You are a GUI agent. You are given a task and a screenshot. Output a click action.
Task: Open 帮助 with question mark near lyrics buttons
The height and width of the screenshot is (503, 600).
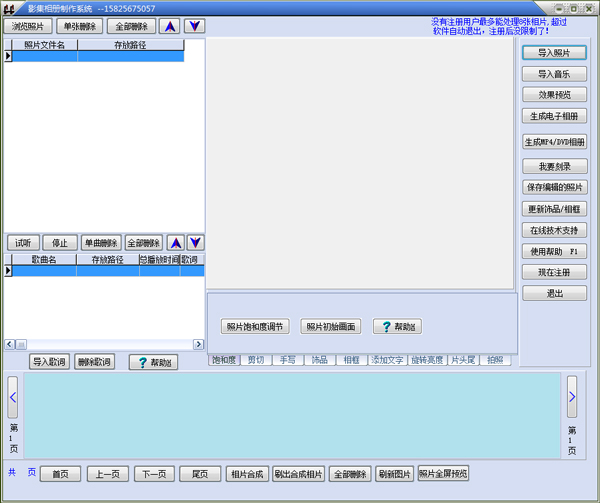click(x=153, y=362)
